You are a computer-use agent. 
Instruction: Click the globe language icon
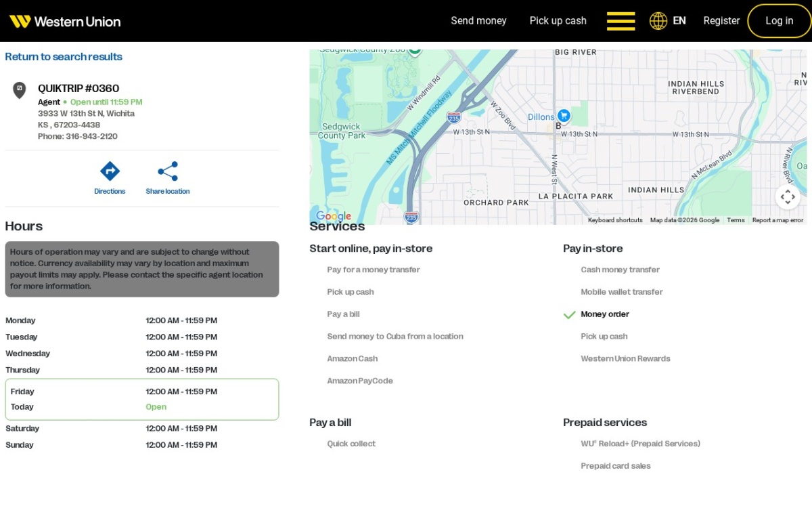(658, 21)
